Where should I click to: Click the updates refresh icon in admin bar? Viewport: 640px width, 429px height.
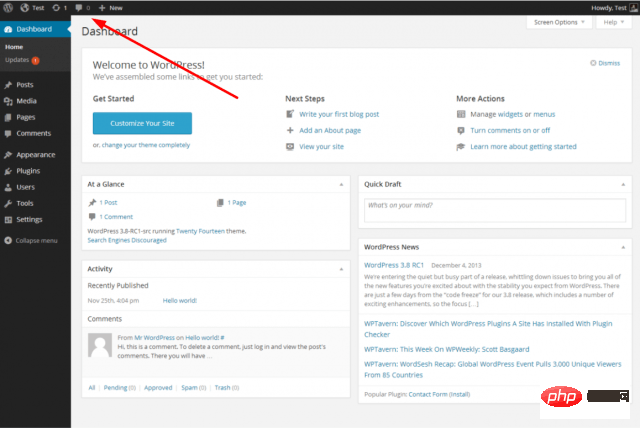click(x=56, y=8)
